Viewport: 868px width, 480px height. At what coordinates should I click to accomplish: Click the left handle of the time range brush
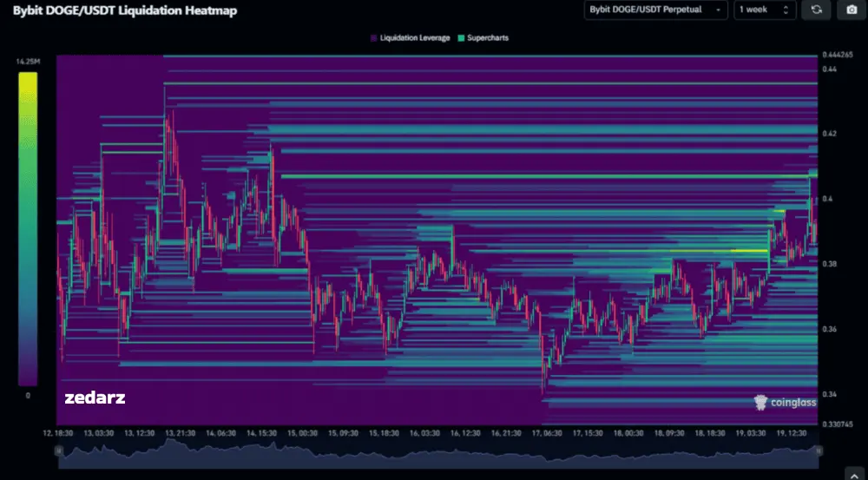[57, 451]
